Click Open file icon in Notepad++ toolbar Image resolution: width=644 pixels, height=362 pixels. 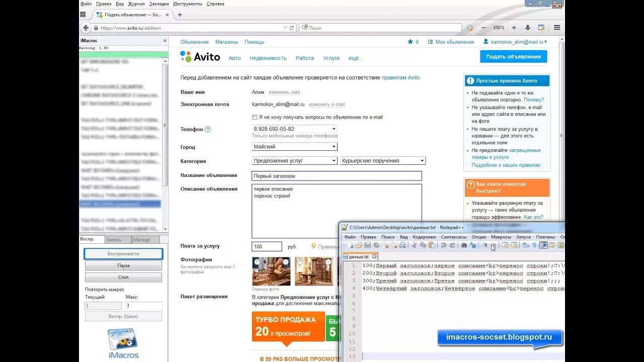pos(359,245)
